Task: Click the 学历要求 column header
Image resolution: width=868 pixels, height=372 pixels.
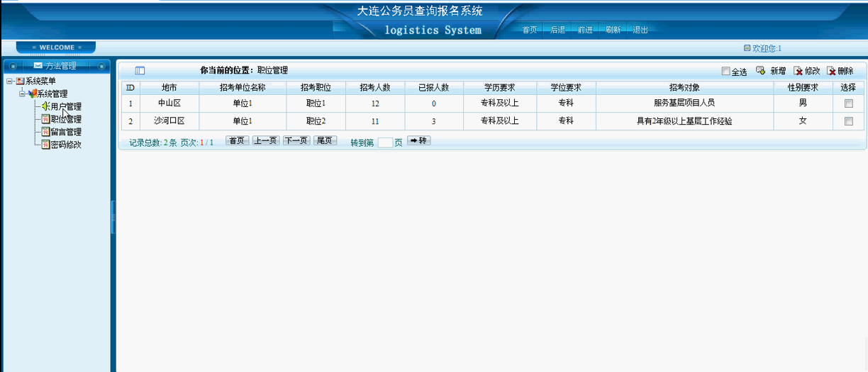Action: coord(499,88)
